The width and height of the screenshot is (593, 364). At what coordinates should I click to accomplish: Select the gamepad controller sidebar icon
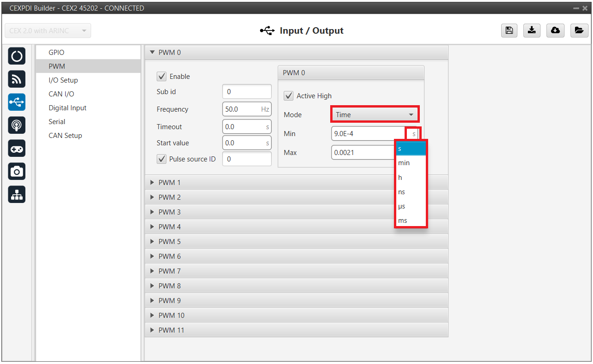[x=17, y=149]
